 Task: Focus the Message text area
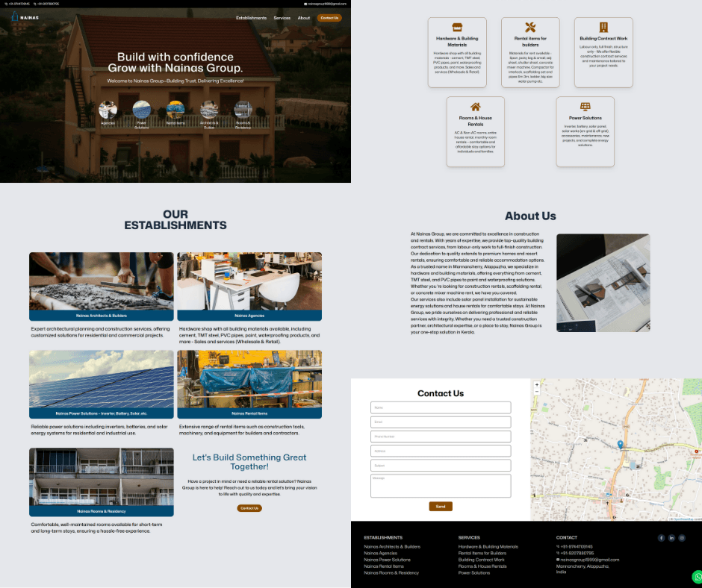441,486
